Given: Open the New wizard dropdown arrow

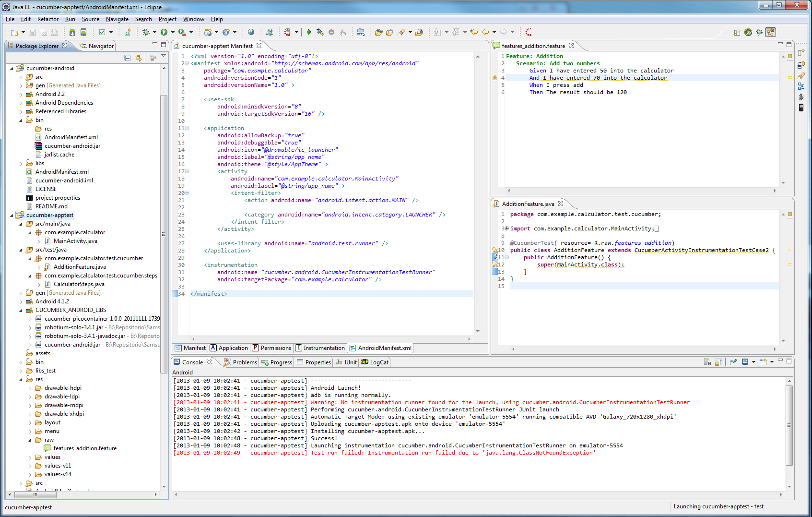Looking at the screenshot, I should pos(23,32).
